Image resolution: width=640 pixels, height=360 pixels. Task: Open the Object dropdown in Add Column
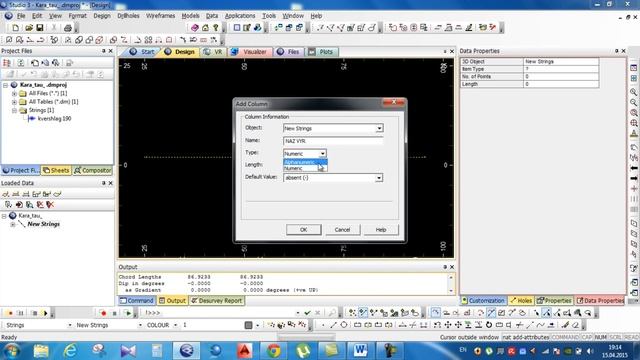pos(379,128)
